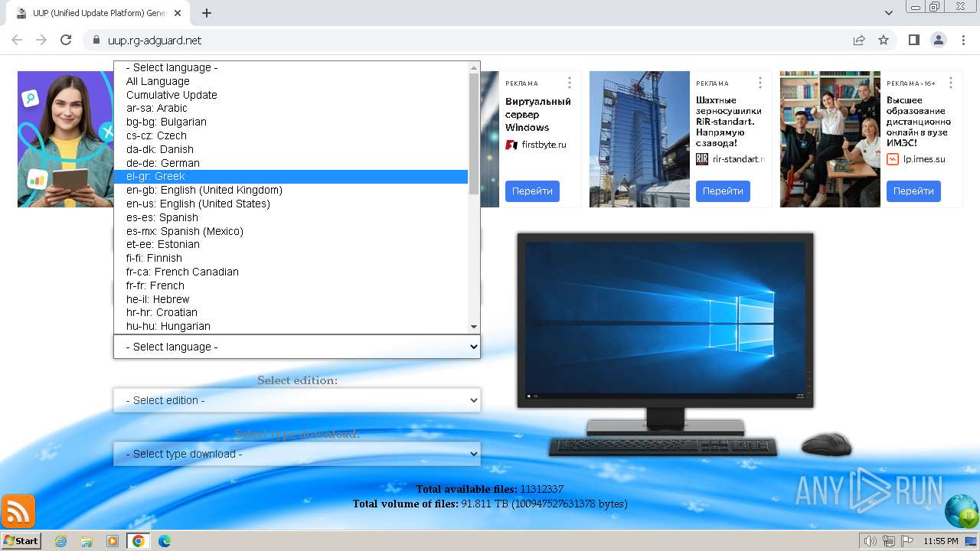Share this page via share icon
The image size is (980, 551).
tap(859, 40)
